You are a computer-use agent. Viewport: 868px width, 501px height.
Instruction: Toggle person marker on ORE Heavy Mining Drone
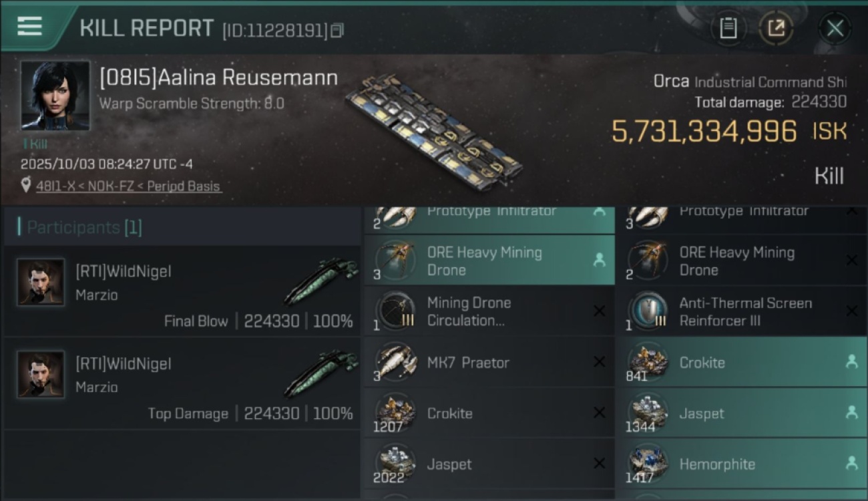click(599, 261)
